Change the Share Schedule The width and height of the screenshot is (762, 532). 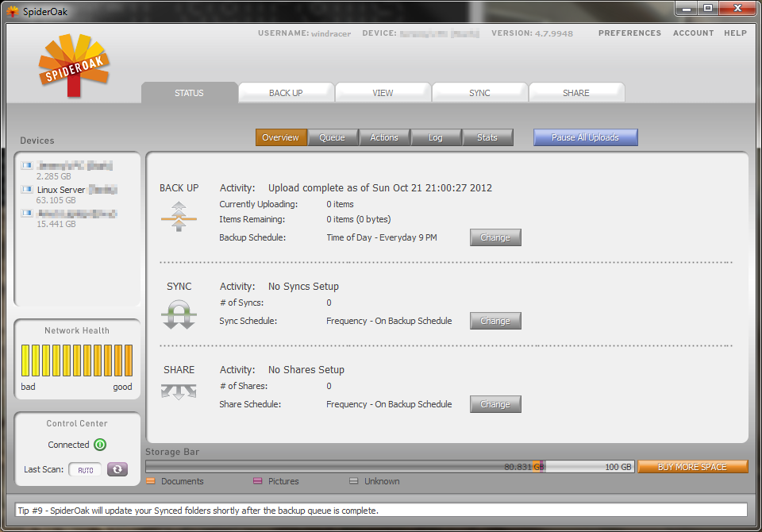(495, 404)
